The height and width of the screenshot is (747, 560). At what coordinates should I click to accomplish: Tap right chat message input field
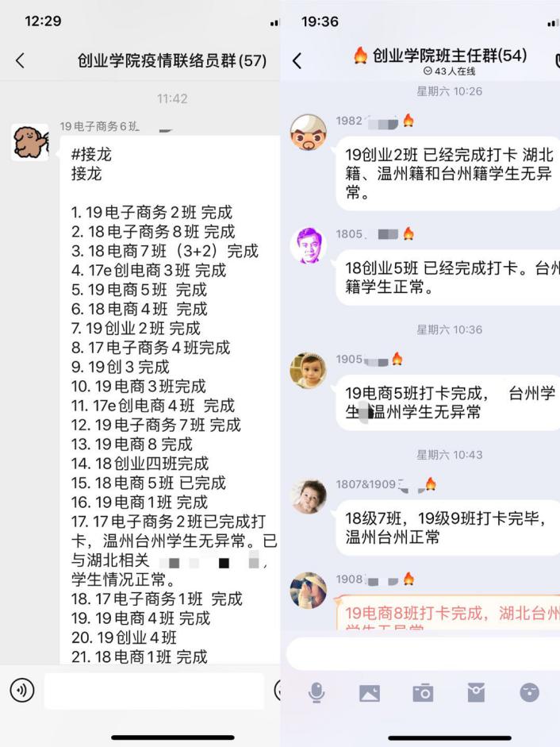point(424,653)
